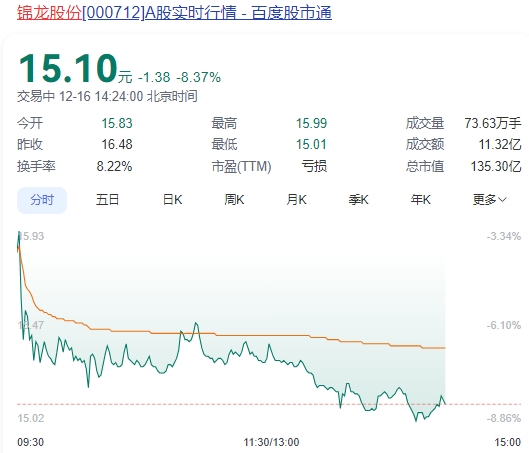The width and height of the screenshot is (529, 453).
Task: Click the 换手率 label
Action: pyautogui.click(x=36, y=166)
